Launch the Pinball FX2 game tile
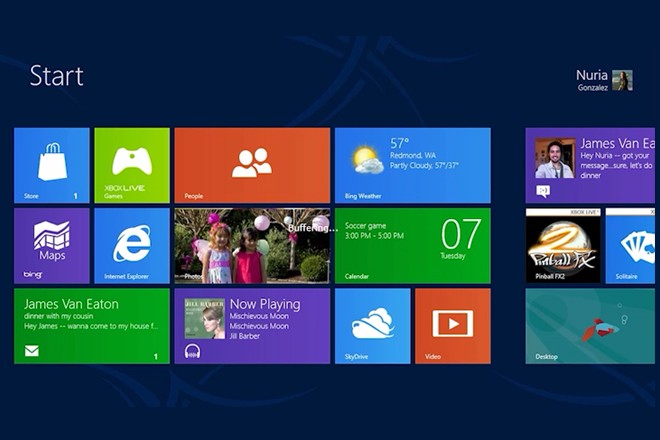This screenshot has width=660, height=440. [563, 246]
